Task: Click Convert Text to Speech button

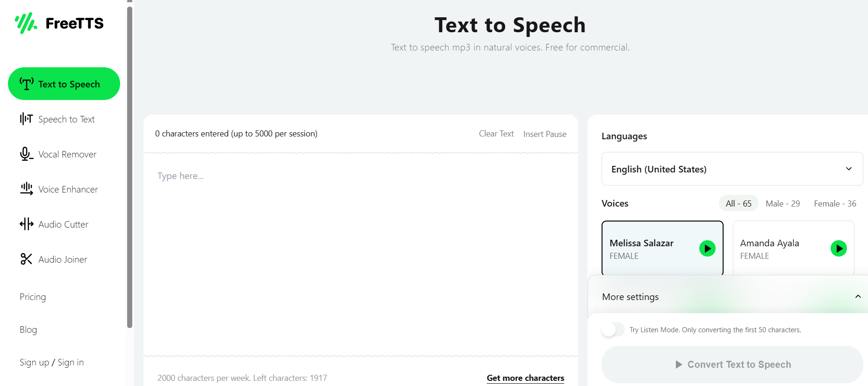Action: [x=732, y=365]
